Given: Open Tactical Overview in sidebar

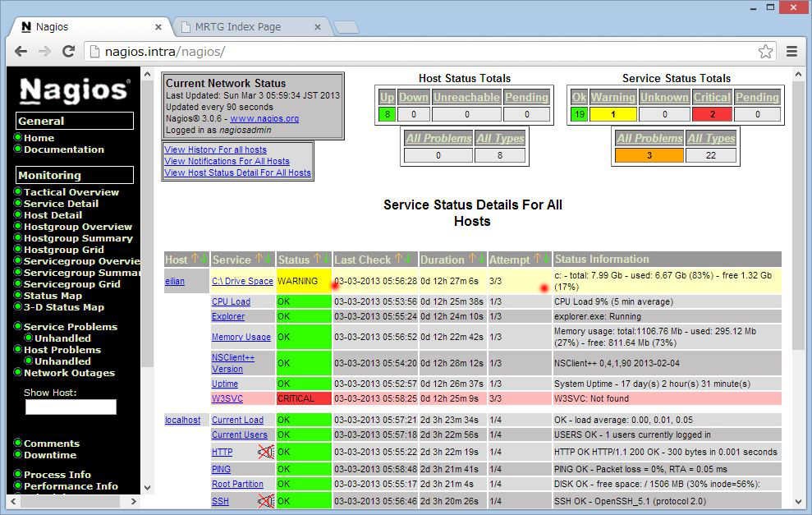Looking at the screenshot, I should click(x=71, y=192).
